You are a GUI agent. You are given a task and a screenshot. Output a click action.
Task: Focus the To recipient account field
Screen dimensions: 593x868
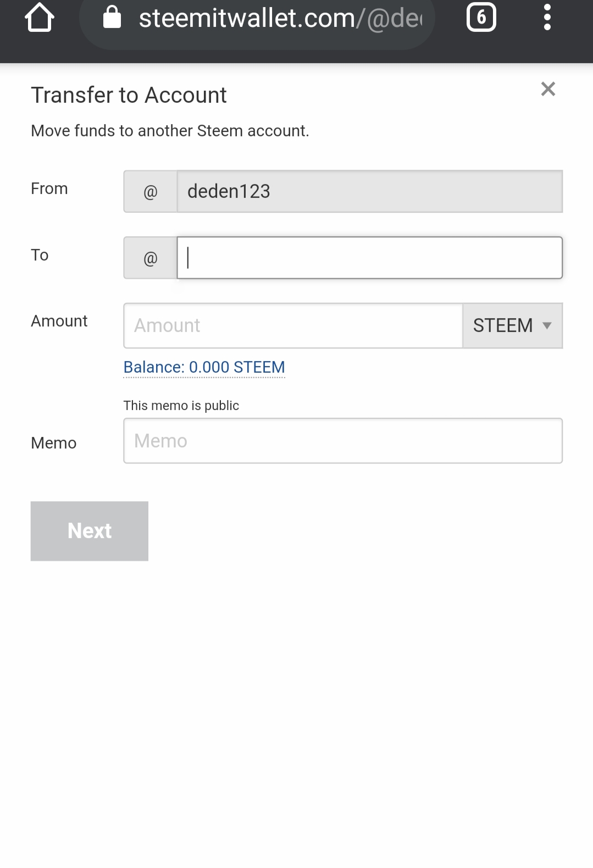coord(369,258)
